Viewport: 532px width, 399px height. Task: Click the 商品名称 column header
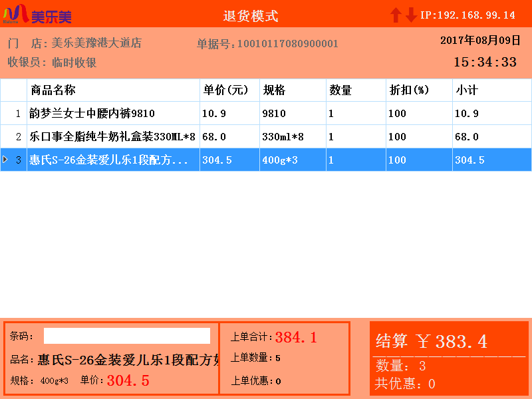click(113, 90)
